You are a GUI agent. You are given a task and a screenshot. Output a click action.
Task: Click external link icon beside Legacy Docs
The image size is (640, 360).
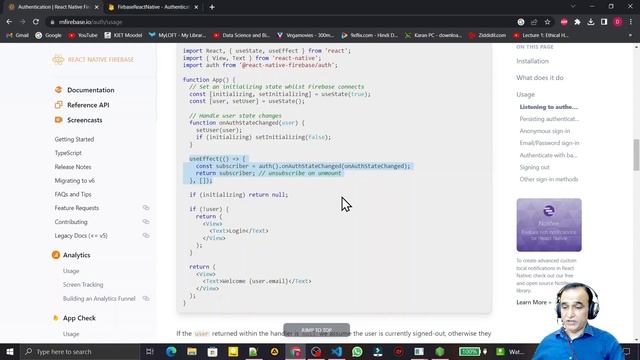(146, 236)
